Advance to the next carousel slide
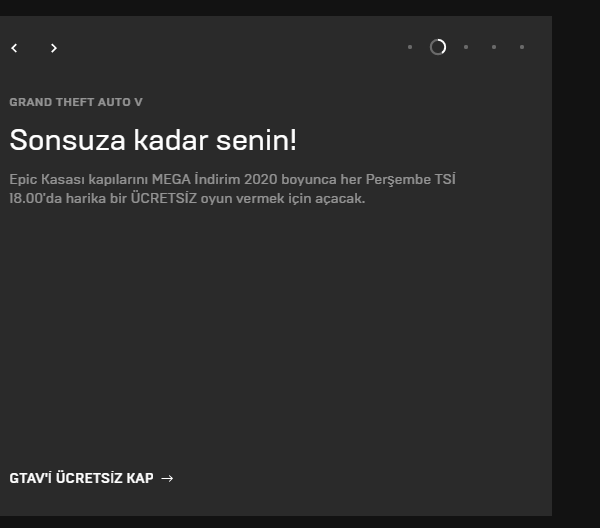 click(54, 48)
